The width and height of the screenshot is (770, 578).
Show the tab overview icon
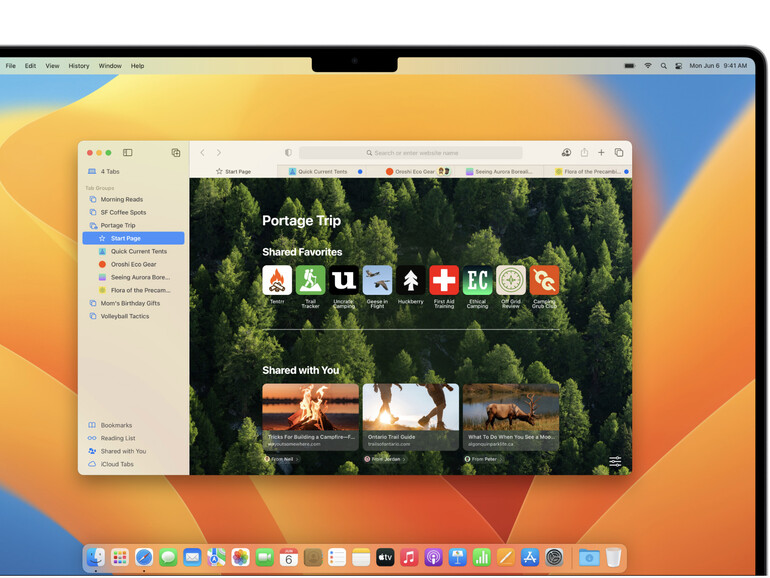(619, 153)
